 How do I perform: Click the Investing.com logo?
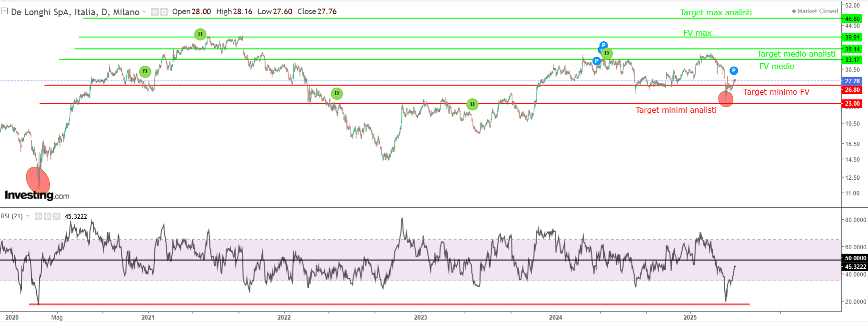click(37, 195)
